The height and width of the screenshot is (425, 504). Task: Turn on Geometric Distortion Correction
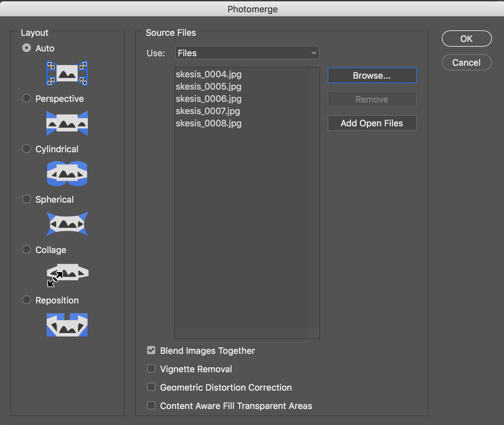click(x=151, y=387)
